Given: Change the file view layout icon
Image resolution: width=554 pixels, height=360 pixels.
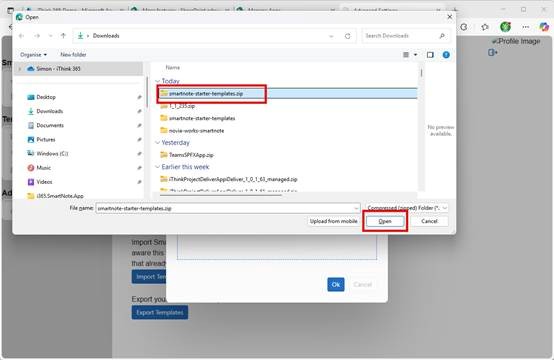Looking at the screenshot, I should pyautogui.click(x=406, y=55).
